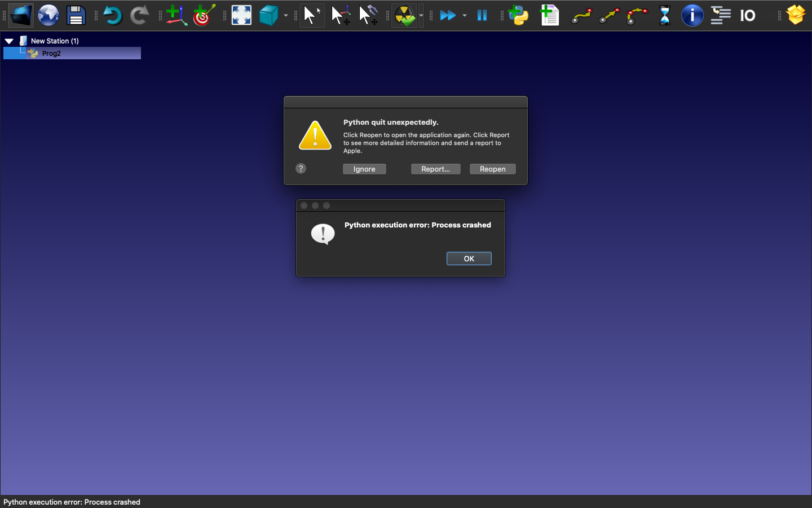Toggle pause simulation button
Image resolution: width=812 pixels, height=508 pixels.
[482, 15]
